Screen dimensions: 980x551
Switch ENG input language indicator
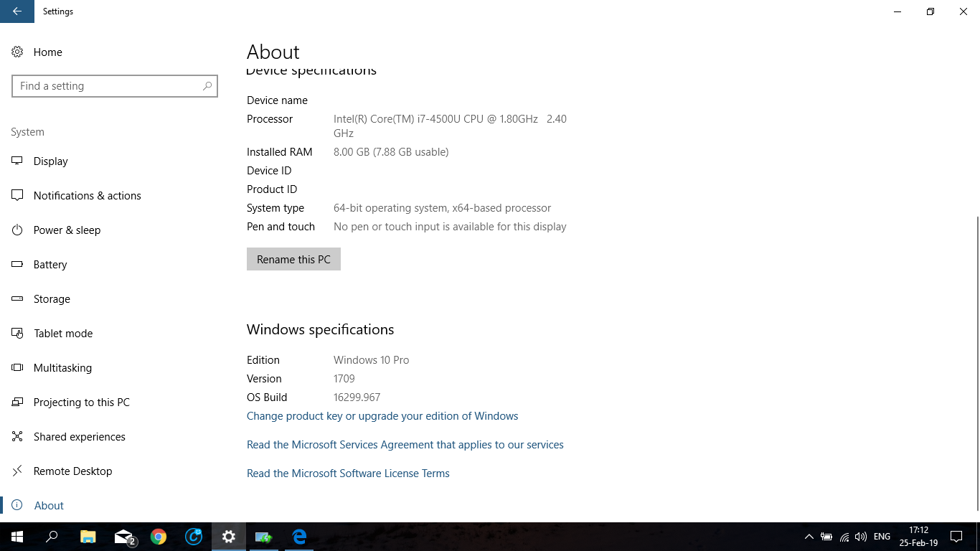pos(882,537)
